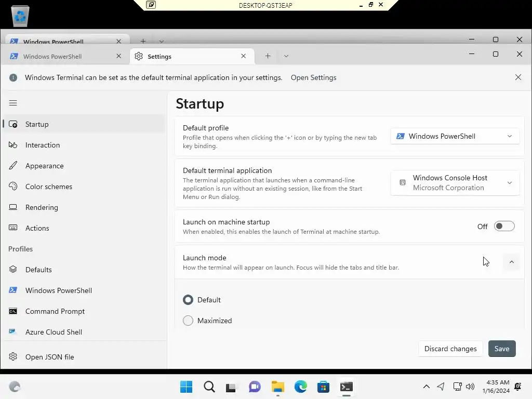Open the Default profile dropdown
Screen dimensions: 532x399
point(455,136)
